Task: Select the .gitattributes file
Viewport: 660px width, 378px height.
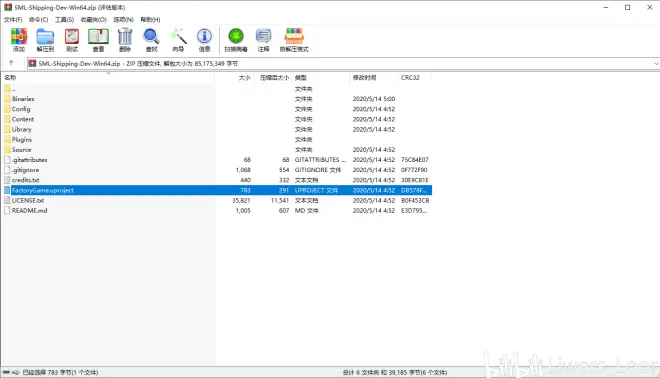Action: pyautogui.click(x=217, y=160)
